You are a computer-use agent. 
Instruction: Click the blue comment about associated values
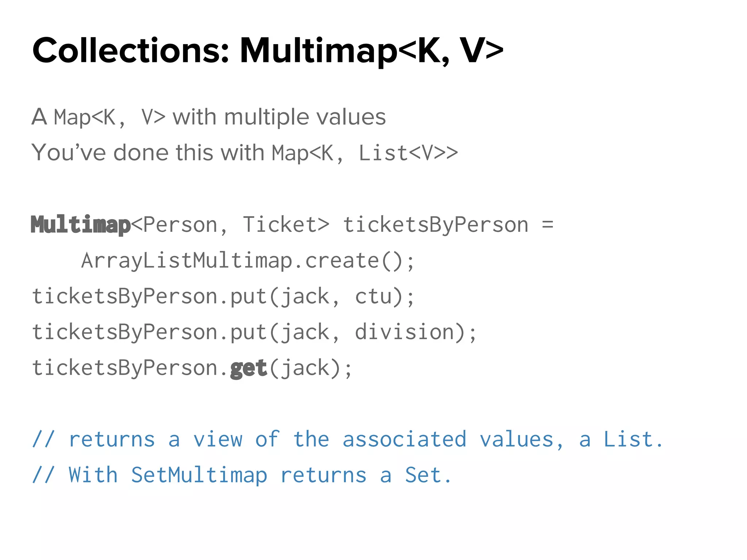347,439
